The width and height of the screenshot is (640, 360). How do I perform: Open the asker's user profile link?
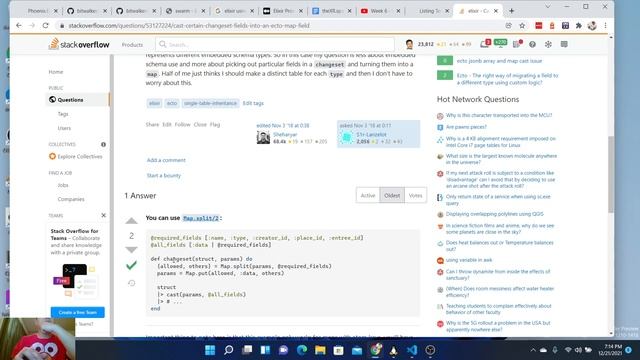pos(371,134)
